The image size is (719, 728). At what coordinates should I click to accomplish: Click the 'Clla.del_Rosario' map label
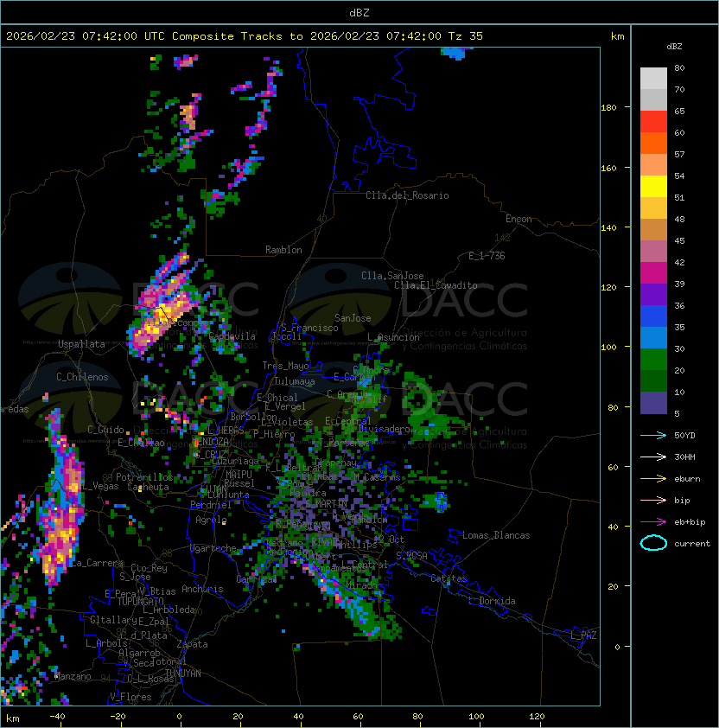click(x=407, y=195)
